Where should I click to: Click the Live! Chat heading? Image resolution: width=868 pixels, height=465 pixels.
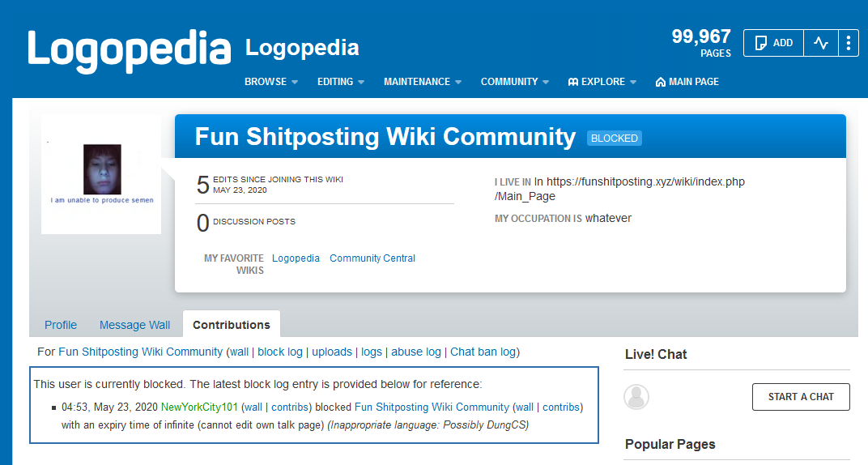(x=656, y=354)
